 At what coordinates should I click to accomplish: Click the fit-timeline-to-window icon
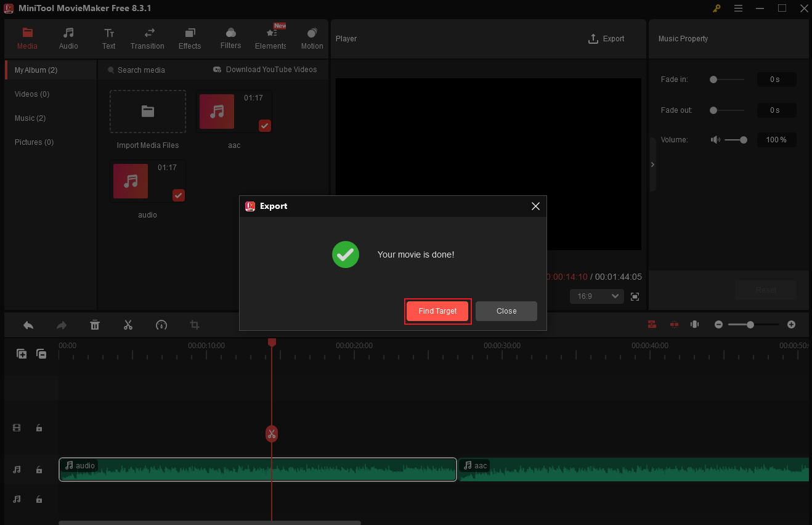694,324
